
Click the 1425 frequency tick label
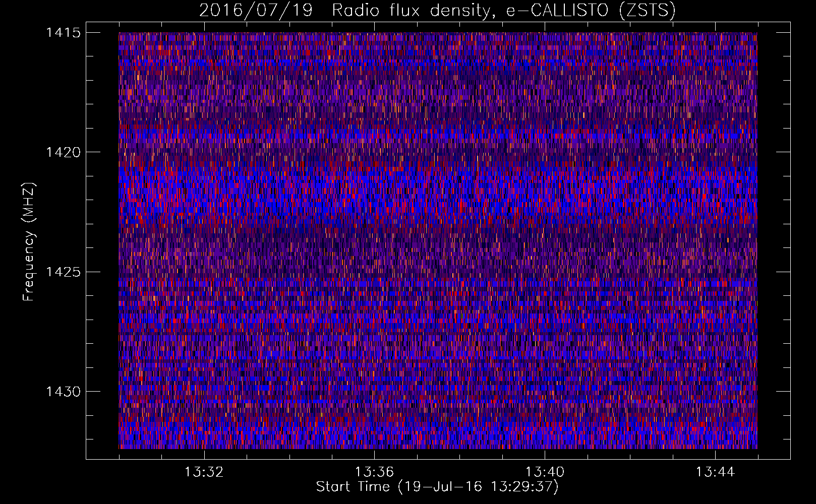[63, 272]
